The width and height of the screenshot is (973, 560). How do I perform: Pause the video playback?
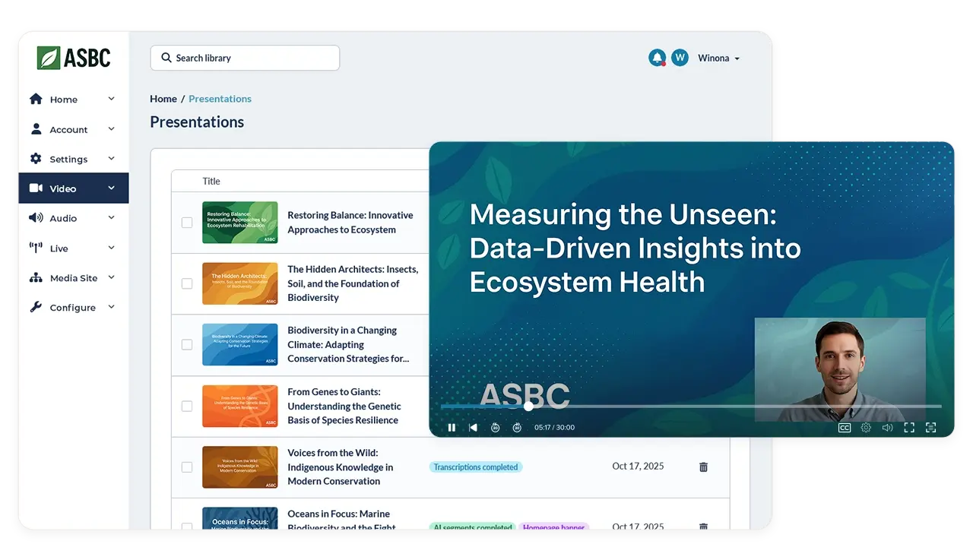coord(452,428)
